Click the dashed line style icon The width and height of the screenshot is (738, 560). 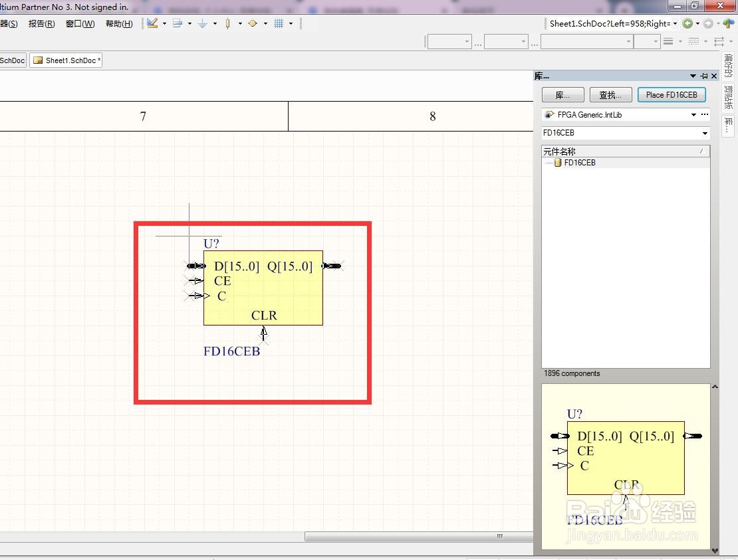click(x=693, y=41)
